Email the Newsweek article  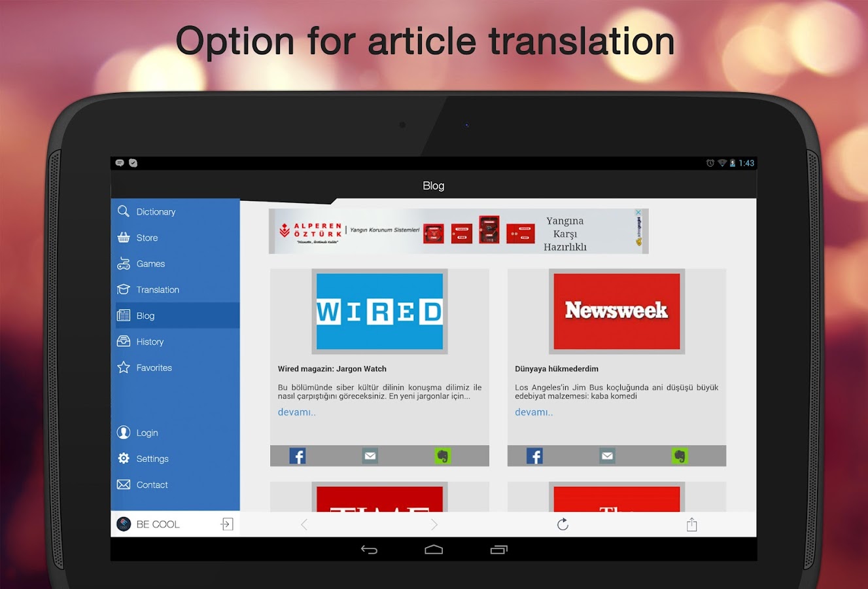(608, 456)
